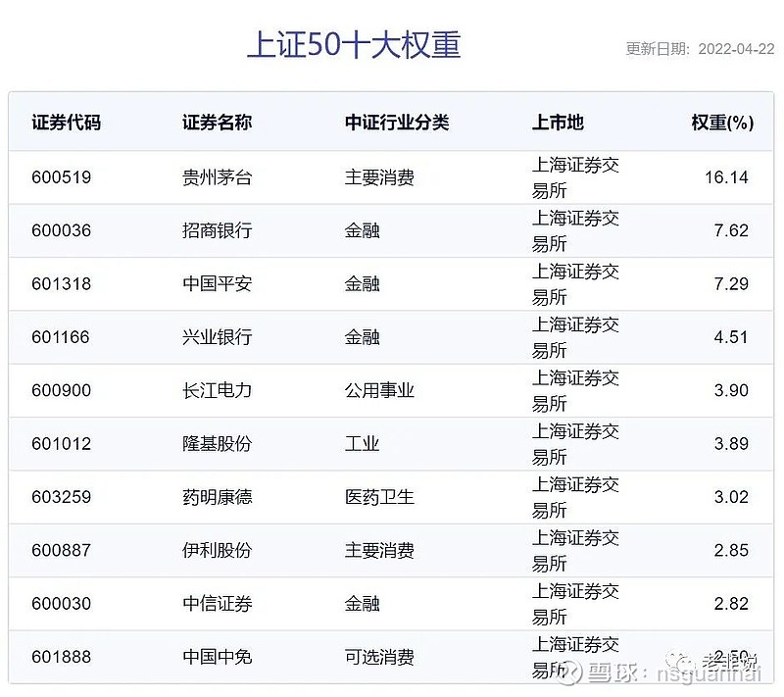
Task: Click weight value 7.29
Action: (731, 284)
